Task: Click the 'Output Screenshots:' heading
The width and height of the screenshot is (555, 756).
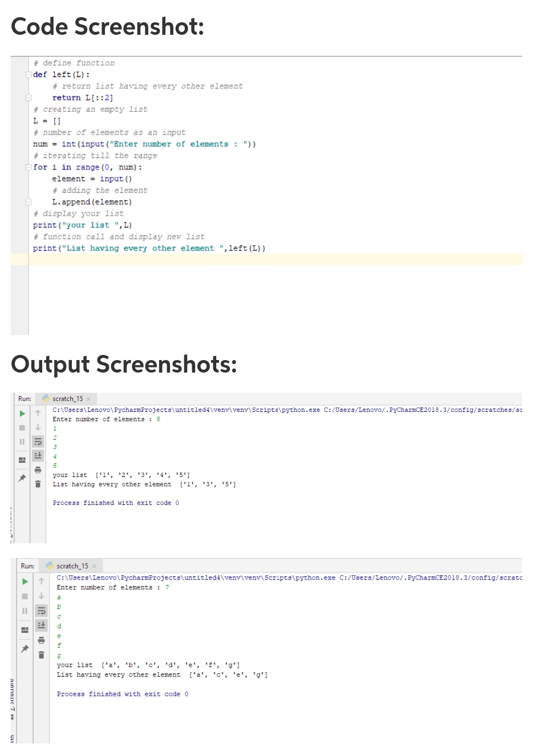Action: (124, 364)
